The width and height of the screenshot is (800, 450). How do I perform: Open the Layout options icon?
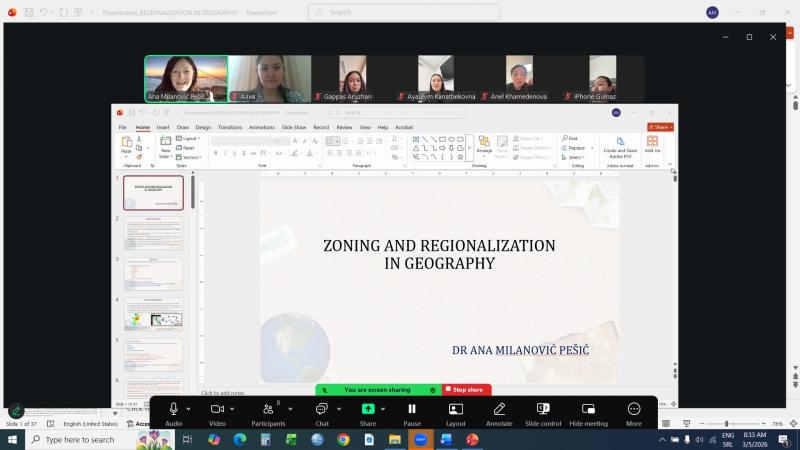pos(455,409)
